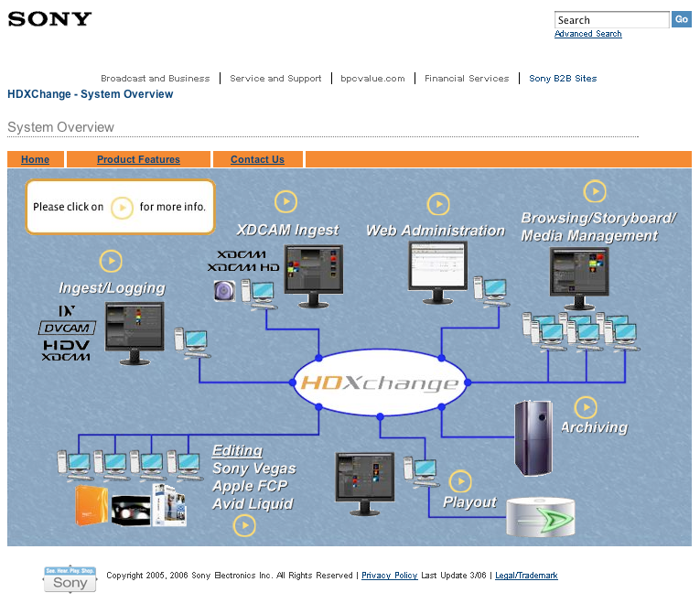The height and width of the screenshot is (614, 700).
Task: Click the sample play icon in the instruction box
Action: [122, 208]
